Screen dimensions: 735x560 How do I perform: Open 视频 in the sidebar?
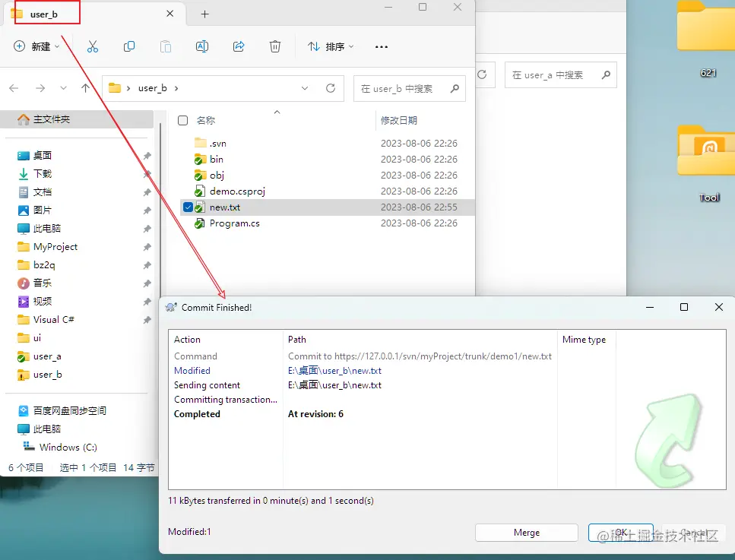click(43, 302)
